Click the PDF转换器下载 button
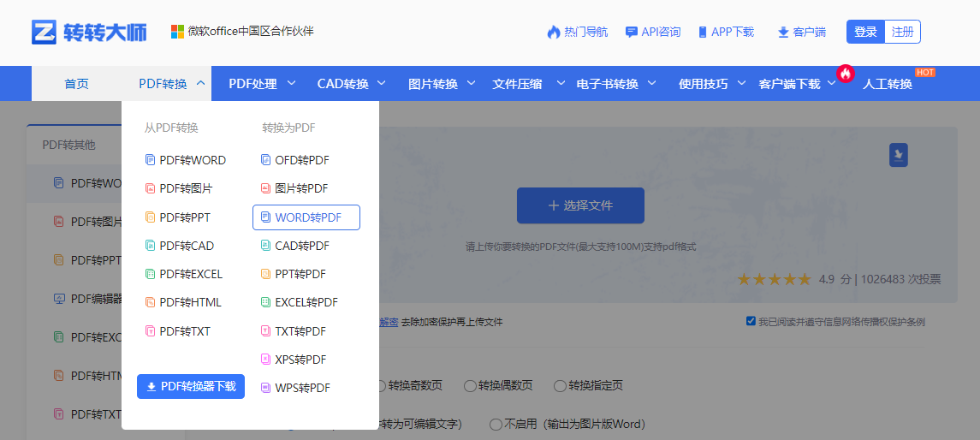 191,386
